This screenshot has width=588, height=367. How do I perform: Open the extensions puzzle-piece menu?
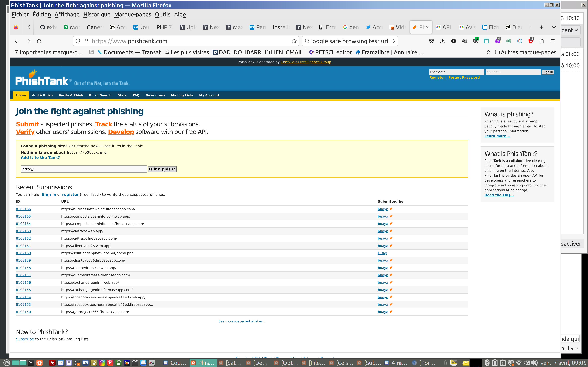542,41
